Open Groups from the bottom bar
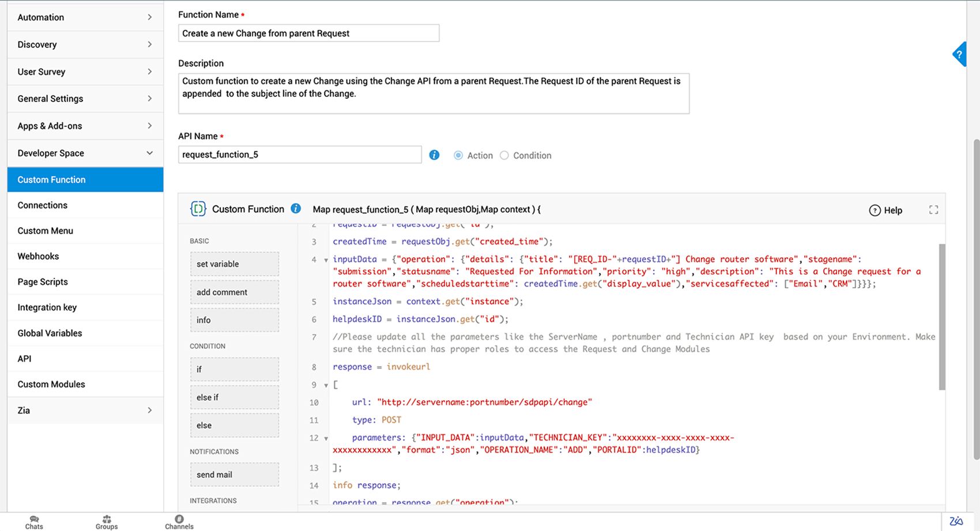Viewport: 980px width, 531px height. tap(107, 522)
